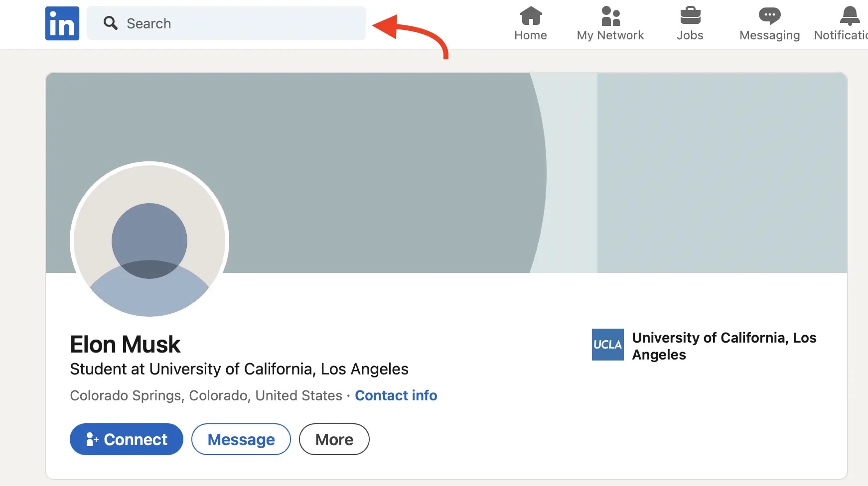Open University of California, Los Angeles link

point(723,346)
